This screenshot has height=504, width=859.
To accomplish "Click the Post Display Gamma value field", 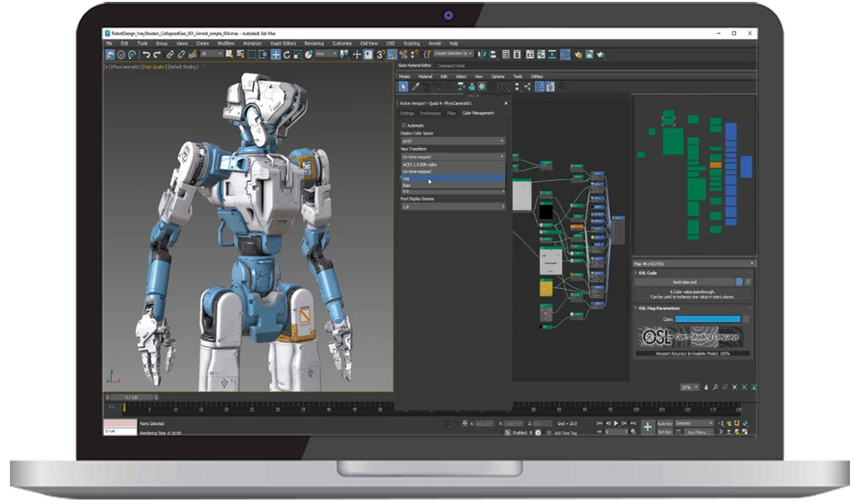I will [453, 206].
